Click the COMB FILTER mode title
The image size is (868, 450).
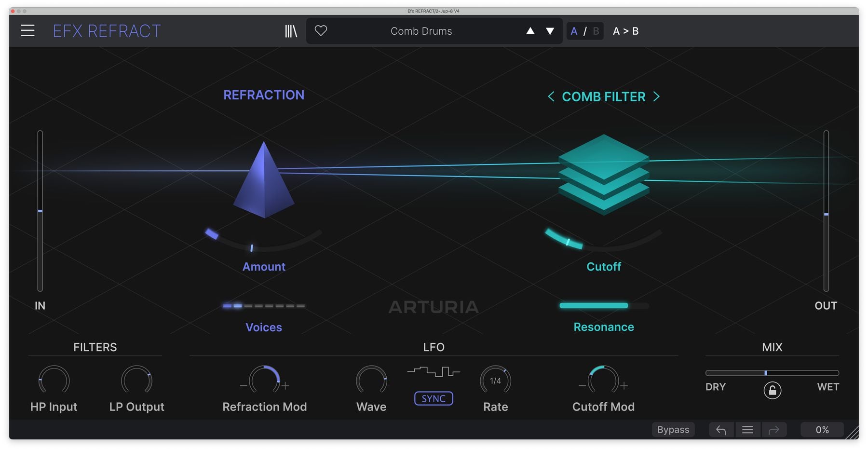coord(603,96)
